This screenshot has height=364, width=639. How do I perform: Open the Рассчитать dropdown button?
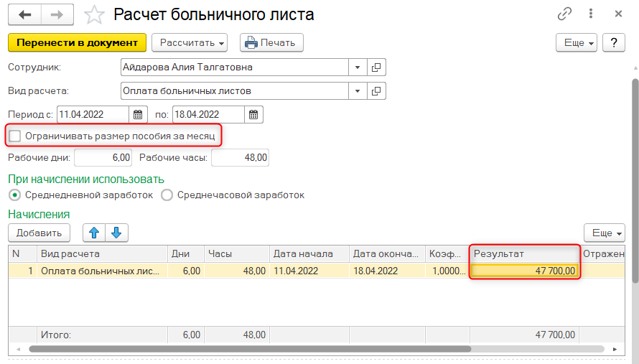190,43
